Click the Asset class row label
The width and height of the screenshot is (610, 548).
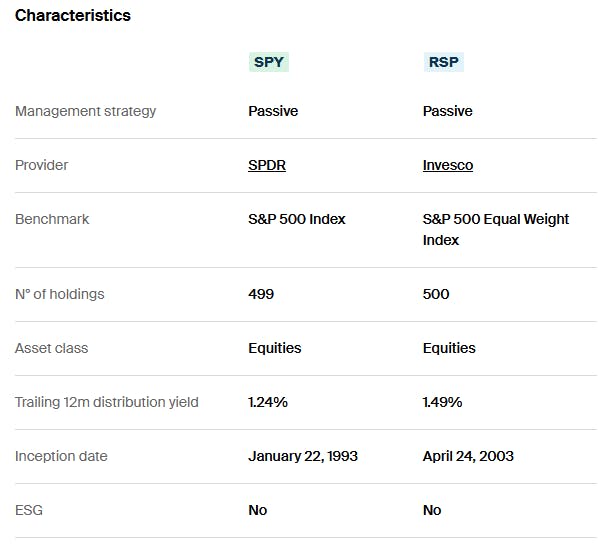pyautogui.click(x=52, y=348)
